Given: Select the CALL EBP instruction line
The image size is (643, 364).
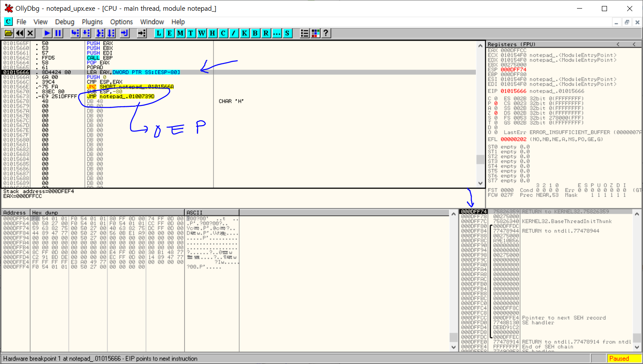Looking at the screenshot, I should click(x=239, y=58).
